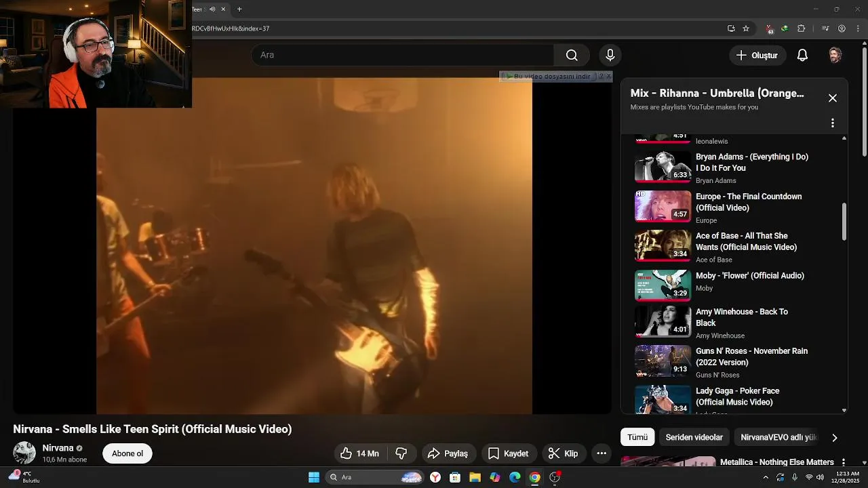Select the Tümü filter chip
This screenshot has height=488, width=868.
[637, 437]
